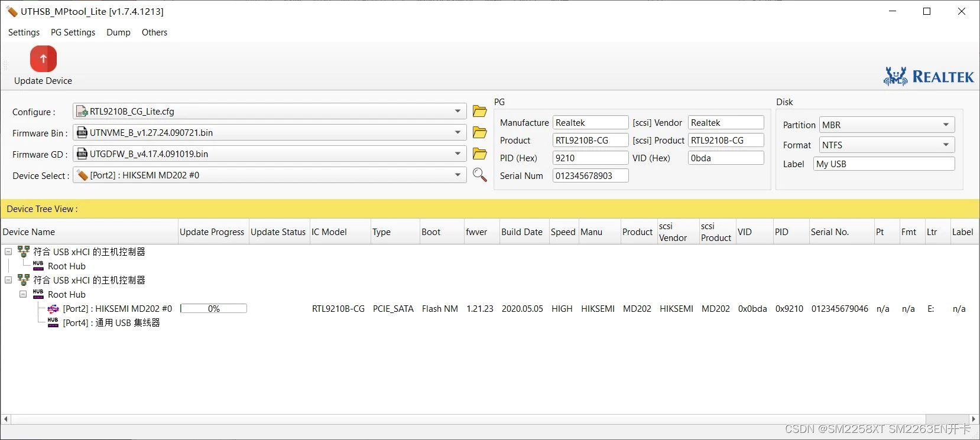Click the 1.21.23 firmware version cell

click(479, 308)
